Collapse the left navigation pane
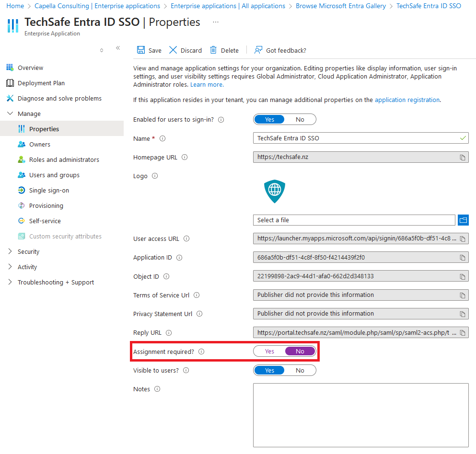Screen dimensions: 476x454 (118, 48)
